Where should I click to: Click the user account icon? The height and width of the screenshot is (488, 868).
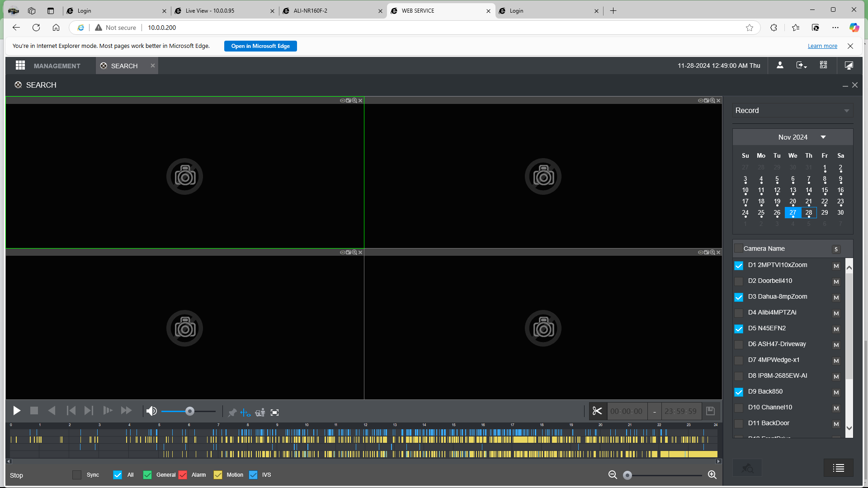[780, 66]
